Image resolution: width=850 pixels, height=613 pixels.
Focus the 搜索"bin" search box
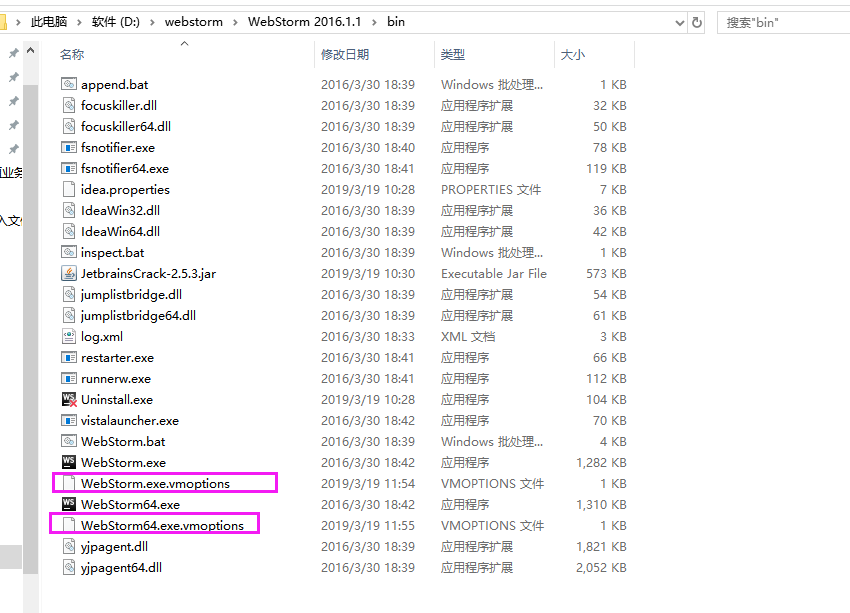pyautogui.click(x=783, y=23)
